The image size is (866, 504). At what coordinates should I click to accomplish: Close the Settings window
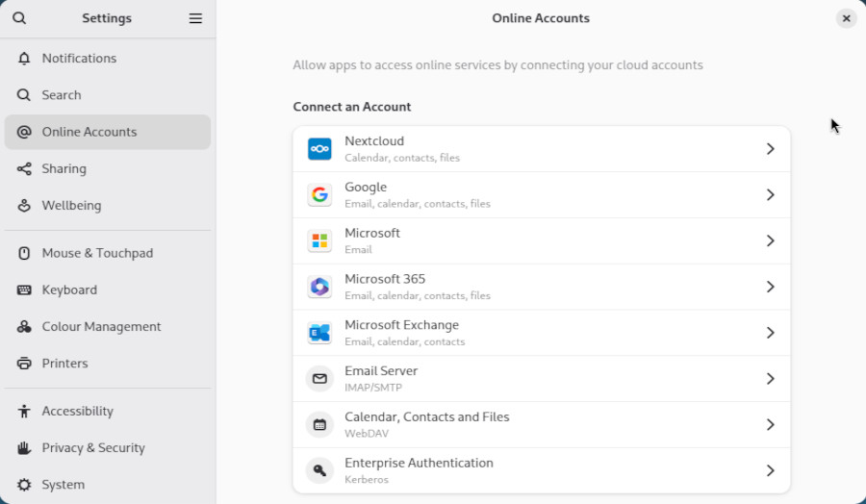click(846, 18)
